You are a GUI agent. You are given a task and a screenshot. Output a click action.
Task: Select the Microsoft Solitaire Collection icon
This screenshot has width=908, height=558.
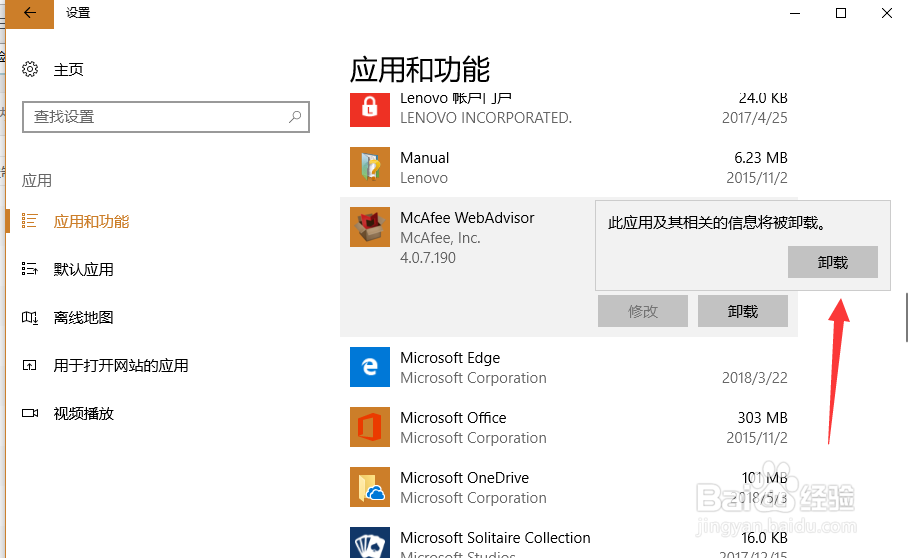(369, 543)
